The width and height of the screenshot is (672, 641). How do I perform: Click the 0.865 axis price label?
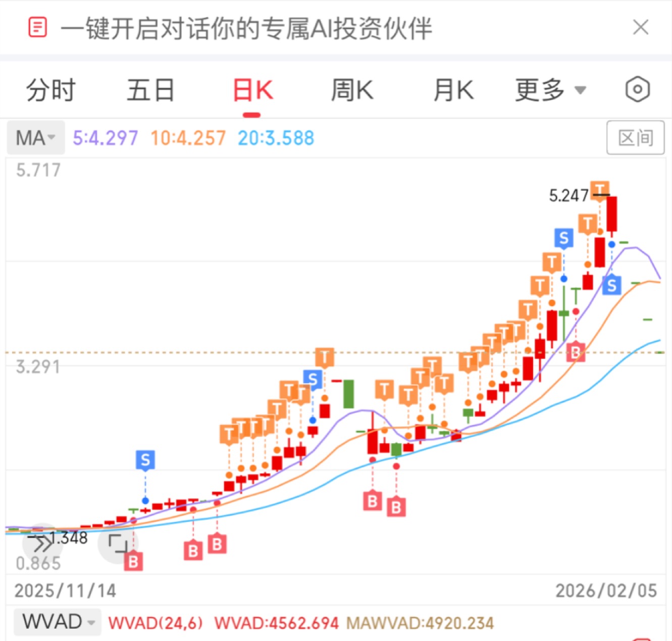point(38,563)
